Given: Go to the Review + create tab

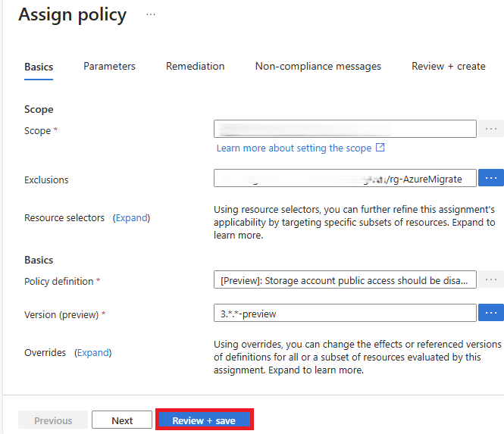Looking at the screenshot, I should (449, 66).
